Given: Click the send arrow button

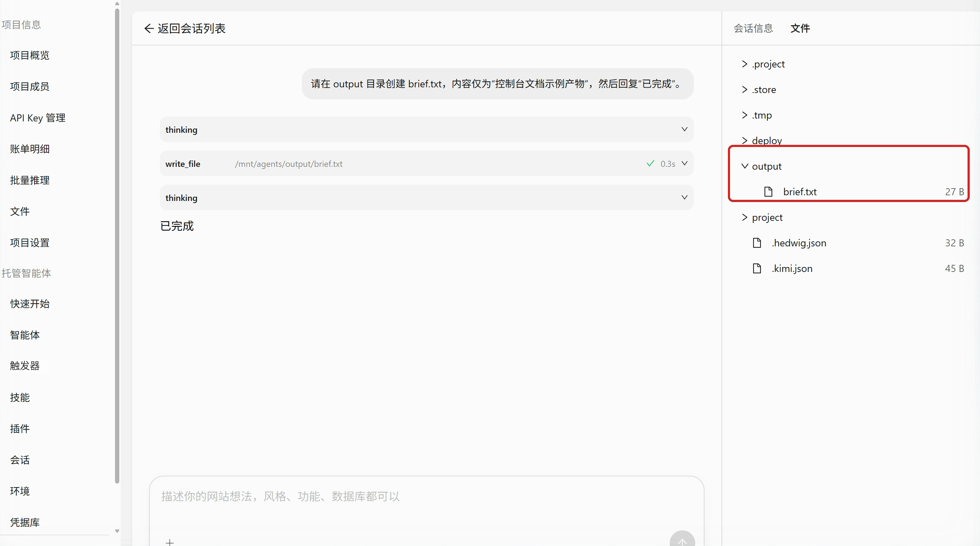Looking at the screenshot, I should coord(682,539).
